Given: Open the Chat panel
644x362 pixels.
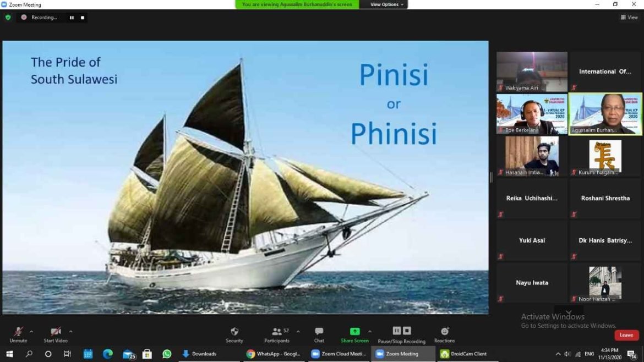Looking at the screenshot, I should (319, 332).
